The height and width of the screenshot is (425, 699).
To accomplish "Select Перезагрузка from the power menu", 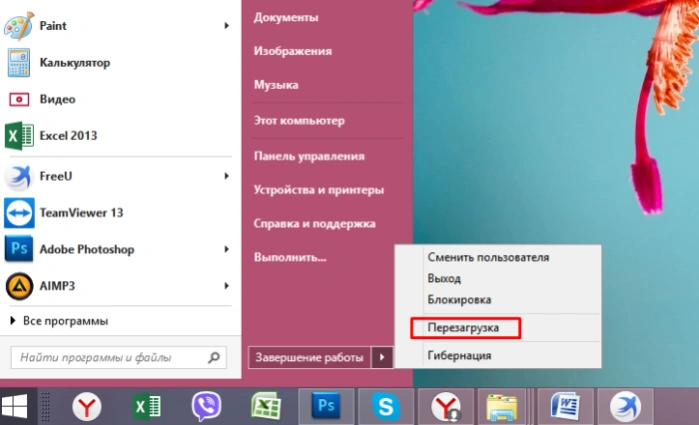I will click(x=465, y=328).
